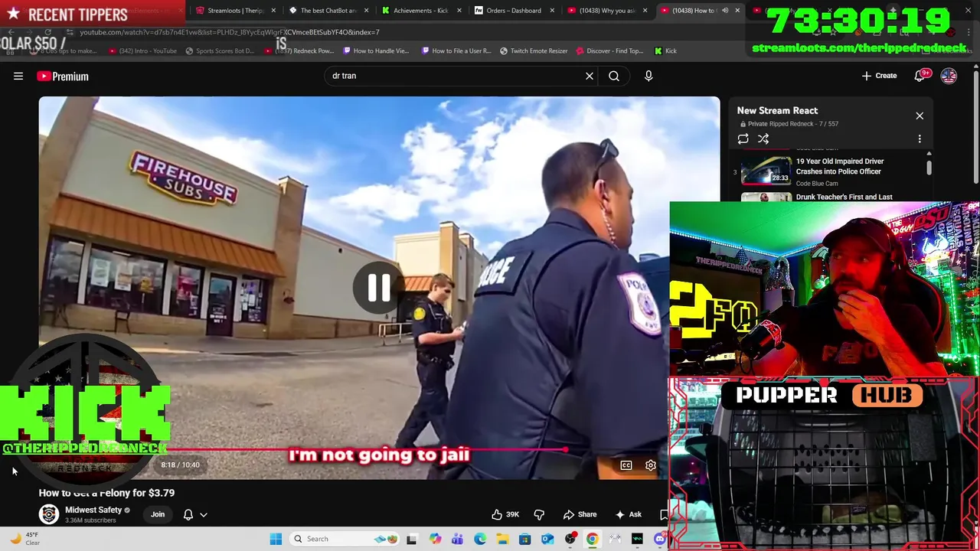Open Discord from the taskbar
Screen dimensions: 980x551
pos(660,539)
